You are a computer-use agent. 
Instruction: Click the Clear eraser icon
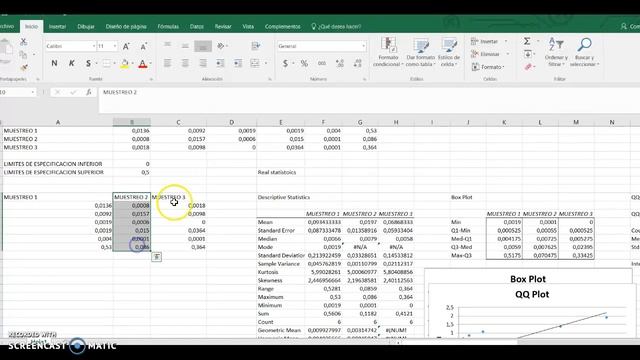pyautogui.click(x=528, y=67)
